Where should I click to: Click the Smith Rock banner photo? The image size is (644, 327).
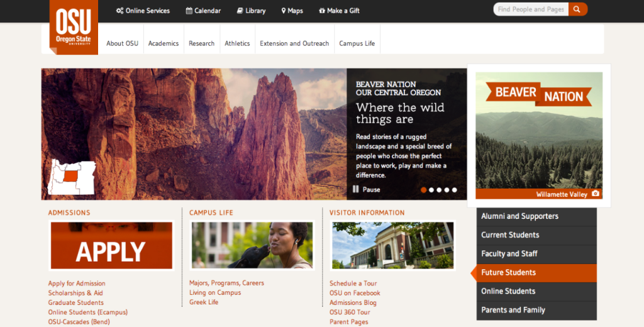point(194,134)
